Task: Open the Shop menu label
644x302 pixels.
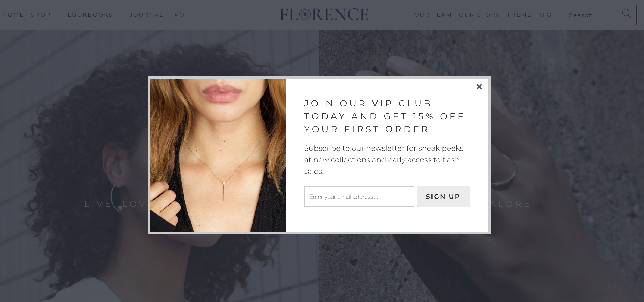Action: [x=41, y=15]
